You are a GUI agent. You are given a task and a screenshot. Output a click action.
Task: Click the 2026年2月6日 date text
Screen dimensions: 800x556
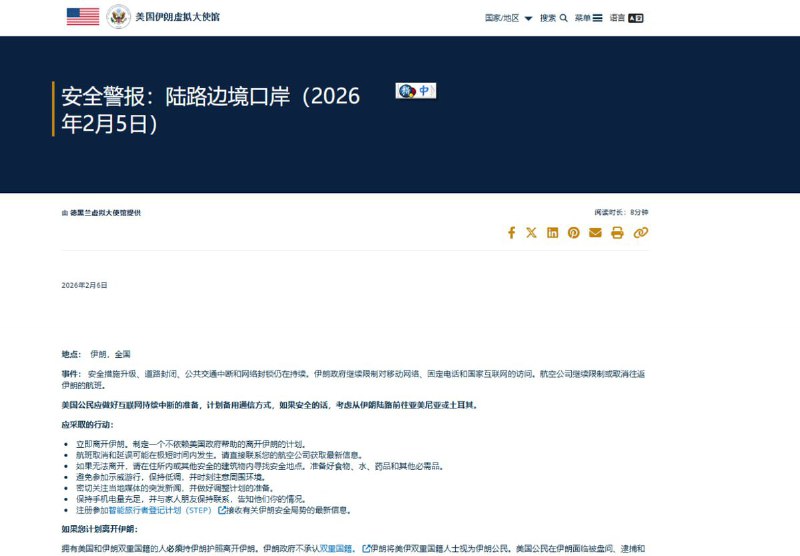tap(84, 285)
